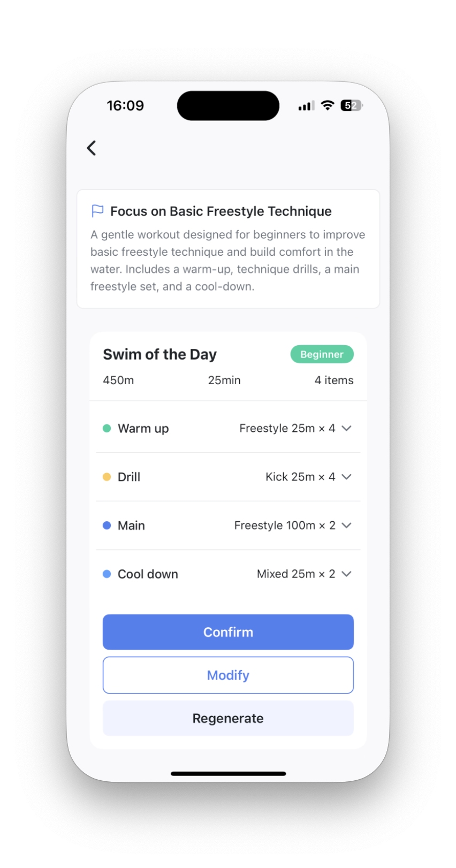Tap the back arrow icon
The width and height of the screenshot is (456, 868).
click(x=92, y=148)
